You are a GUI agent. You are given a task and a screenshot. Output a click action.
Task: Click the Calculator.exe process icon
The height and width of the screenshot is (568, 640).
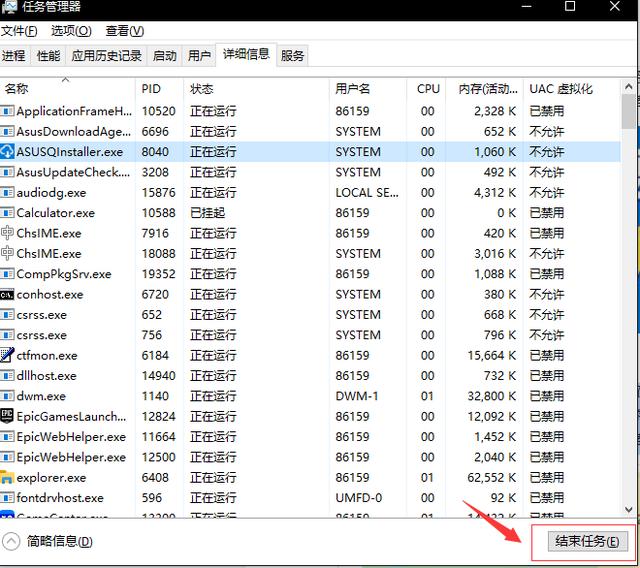tap(7, 213)
